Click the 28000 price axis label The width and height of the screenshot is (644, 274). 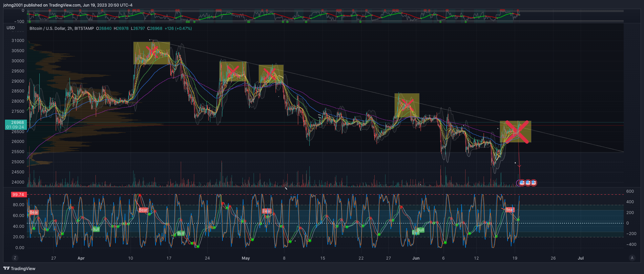click(x=18, y=101)
